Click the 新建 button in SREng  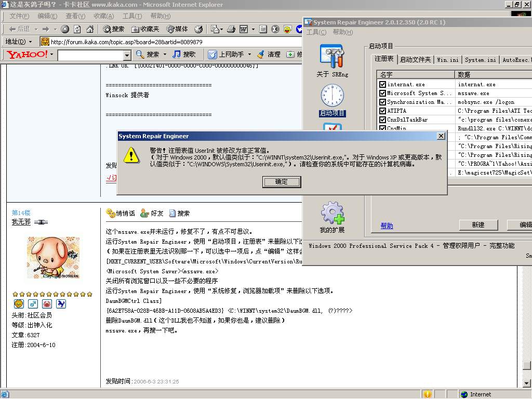(x=478, y=224)
